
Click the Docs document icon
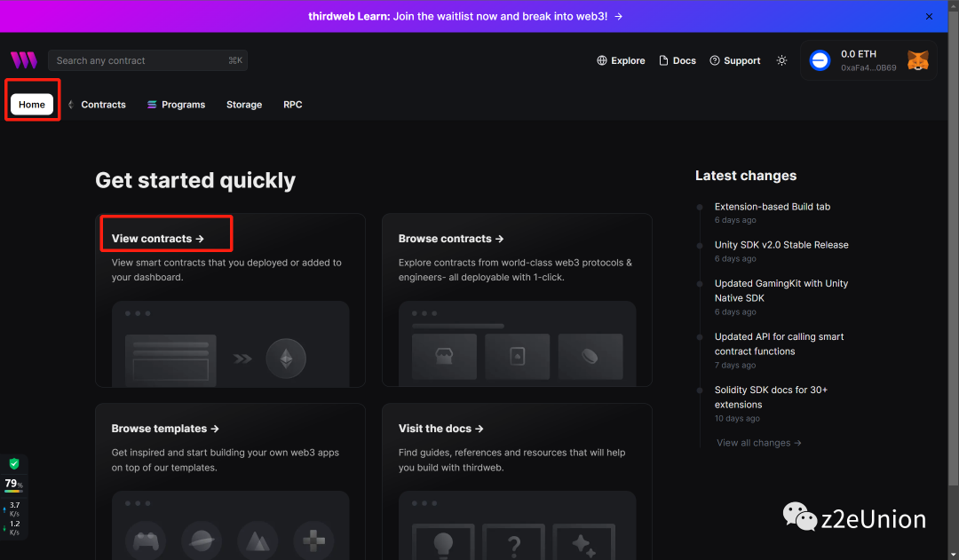click(x=664, y=60)
